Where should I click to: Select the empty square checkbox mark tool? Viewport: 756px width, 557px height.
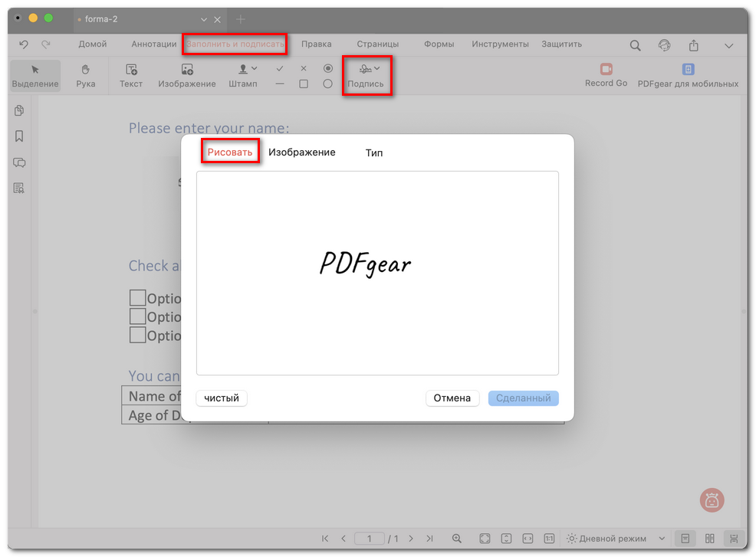[304, 84]
